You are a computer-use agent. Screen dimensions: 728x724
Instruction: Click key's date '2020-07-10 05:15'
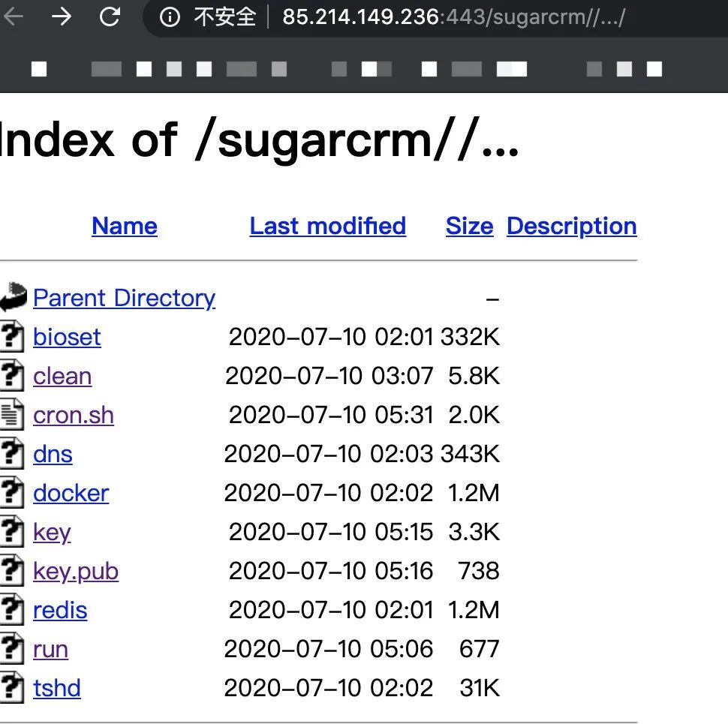pos(331,532)
